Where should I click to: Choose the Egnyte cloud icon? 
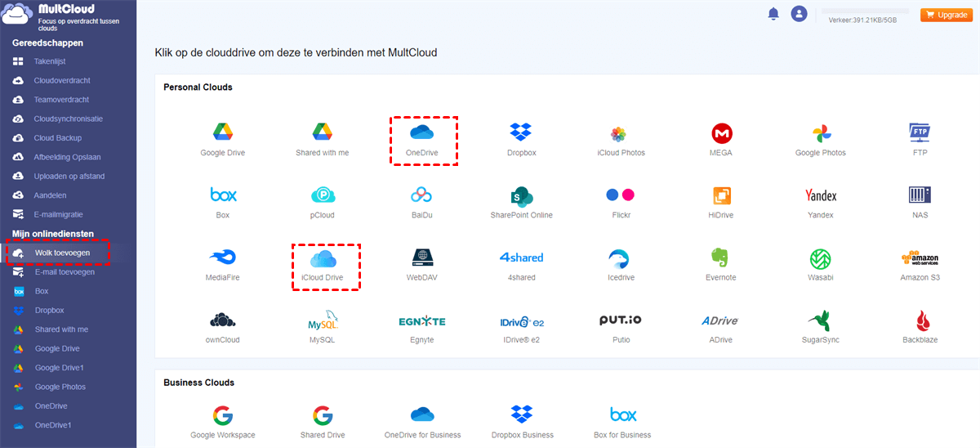click(x=422, y=320)
